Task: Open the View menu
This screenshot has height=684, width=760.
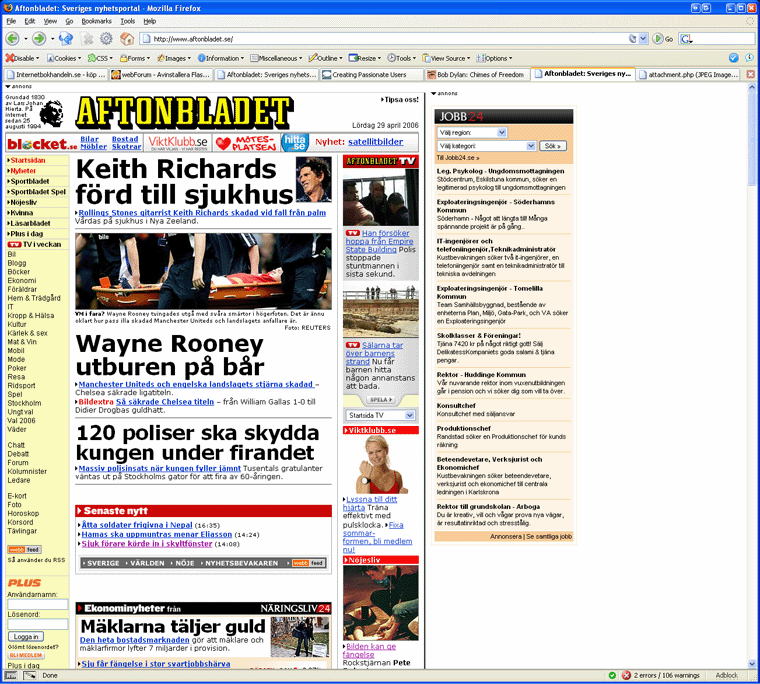Action: [50, 21]
